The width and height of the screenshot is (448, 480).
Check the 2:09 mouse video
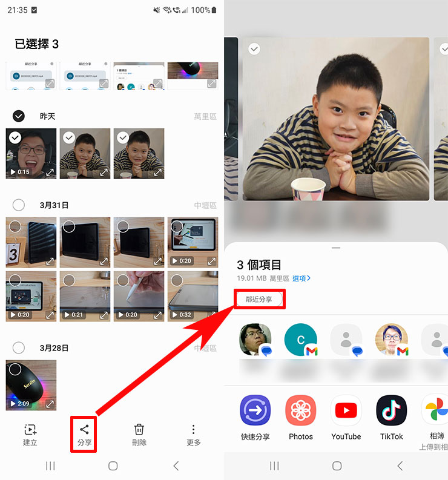click(x=15, y=369)
